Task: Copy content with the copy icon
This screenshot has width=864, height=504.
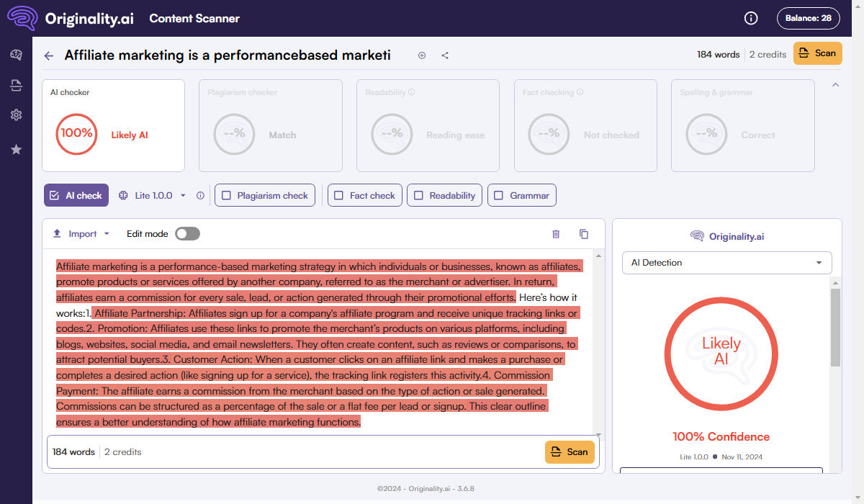Action: click(x=584, y=234)
